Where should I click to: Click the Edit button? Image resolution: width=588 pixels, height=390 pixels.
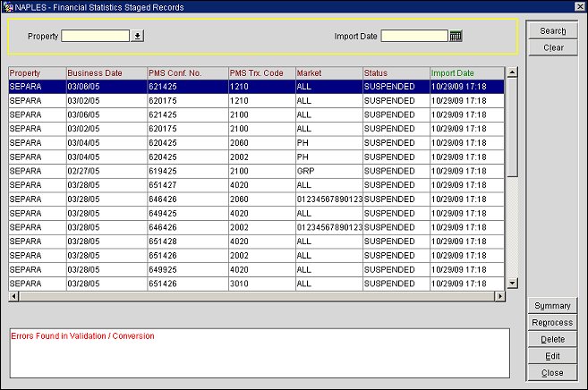point(552,356)
